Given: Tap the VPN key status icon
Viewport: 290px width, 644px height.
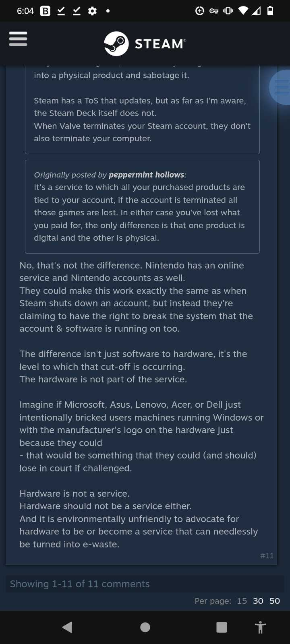Looking at the screenshot, I should tap(214, 11).
